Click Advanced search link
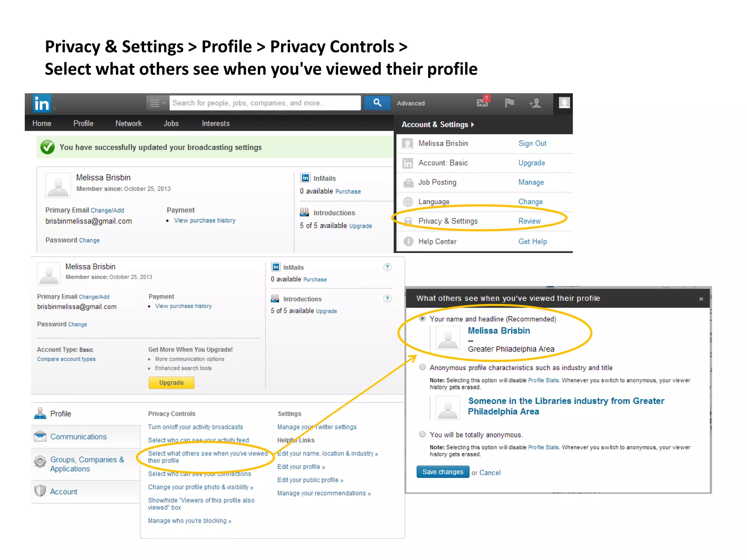Viewport: 747px width, 560px height. tap(411, 104)
